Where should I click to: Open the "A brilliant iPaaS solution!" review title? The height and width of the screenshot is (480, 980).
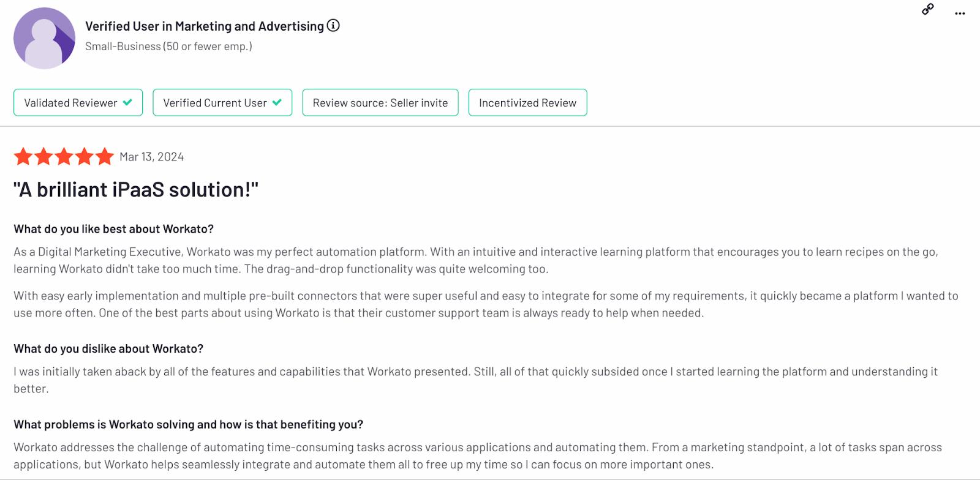(136, 190)
